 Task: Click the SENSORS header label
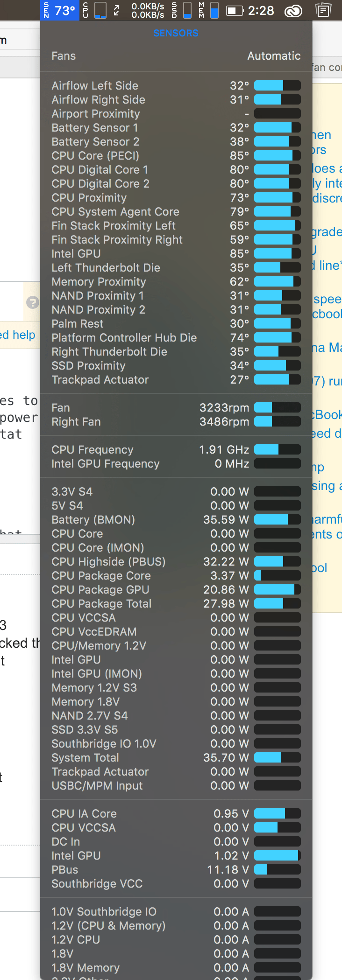[x=176, y=33]
